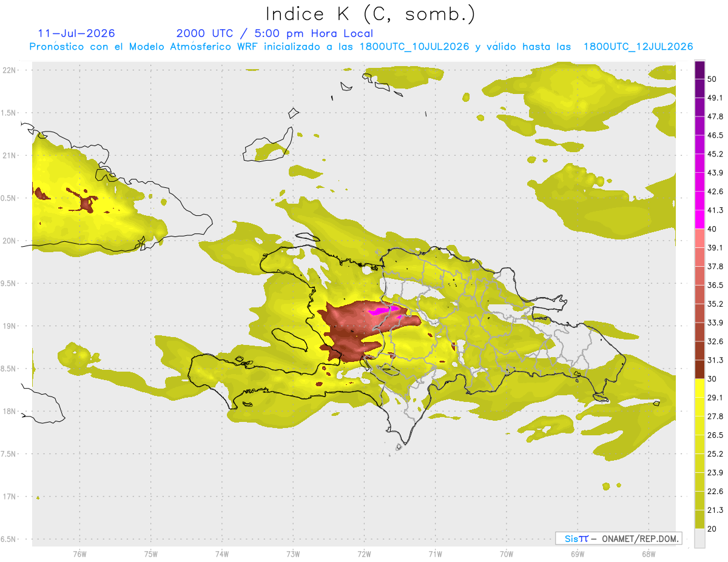Click the "20N" latitude label
Viewport: 728px width, 562px height.
point(9,241)
